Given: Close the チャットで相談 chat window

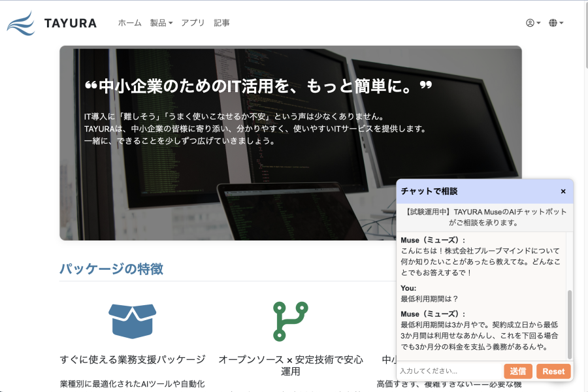Looking at the screenshot, I should click(x=563, y=191).
